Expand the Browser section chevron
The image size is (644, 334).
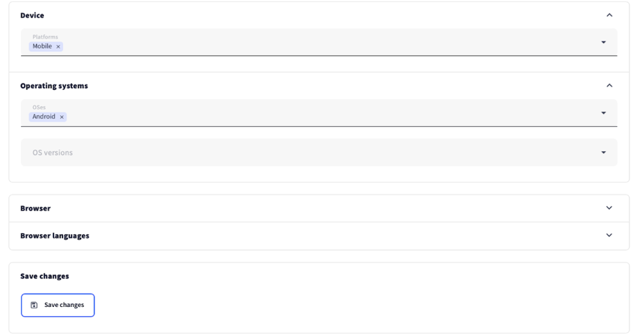[x=609, y=208]
